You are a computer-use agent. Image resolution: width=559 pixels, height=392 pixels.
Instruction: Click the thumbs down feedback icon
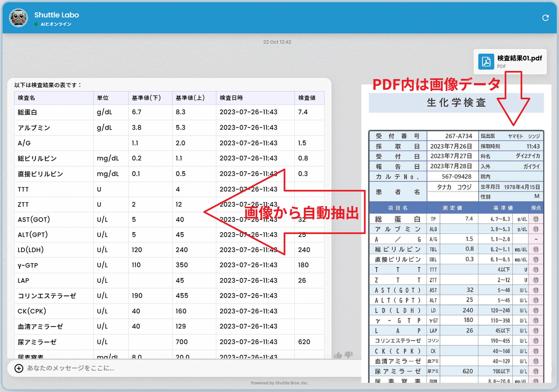click(349, 355)
